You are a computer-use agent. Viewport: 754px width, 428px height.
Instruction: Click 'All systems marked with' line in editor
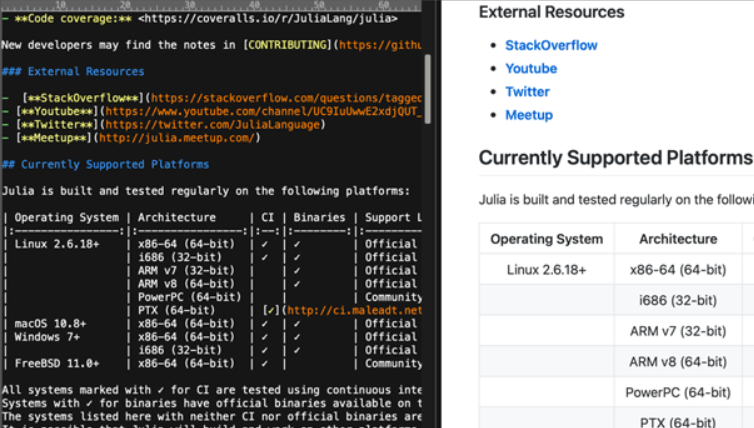coord(212,390)
